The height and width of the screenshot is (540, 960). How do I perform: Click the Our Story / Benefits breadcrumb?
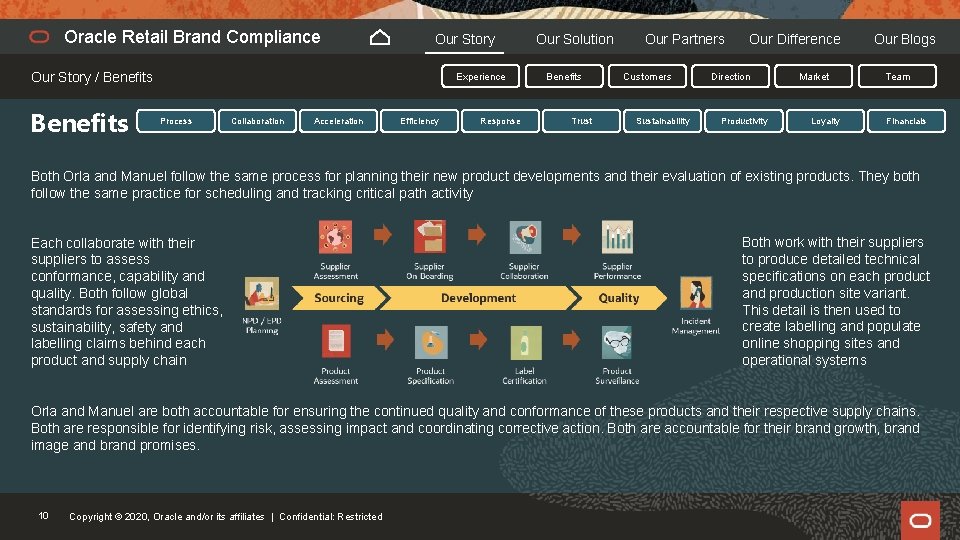pos(92,77)
